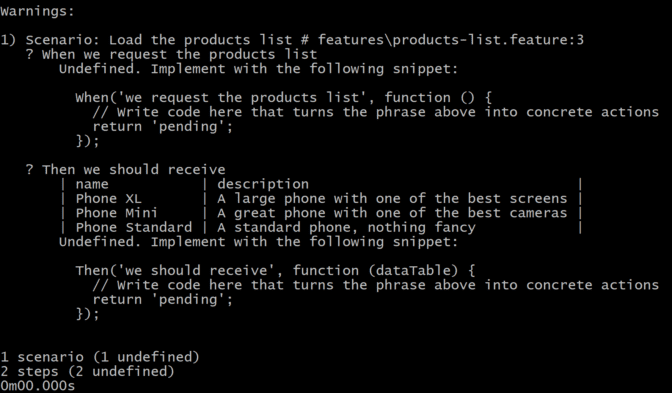Click the first 'return 'pending';' line
The width and height of the screenshot is (672, 393).
pos(162,127)
